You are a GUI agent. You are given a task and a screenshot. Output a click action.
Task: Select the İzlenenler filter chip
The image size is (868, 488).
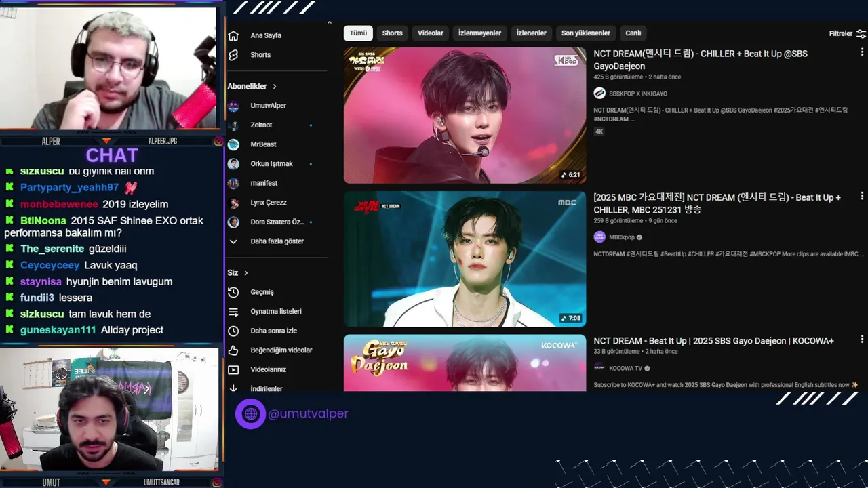tap(531, 33)
